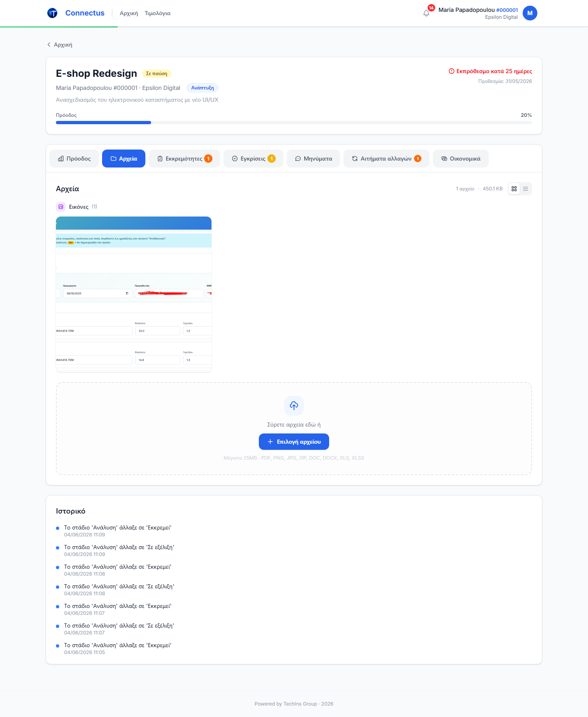Switch to grid view of files
The height and width of the screenshot is (717, 588).
click(514, 189)
